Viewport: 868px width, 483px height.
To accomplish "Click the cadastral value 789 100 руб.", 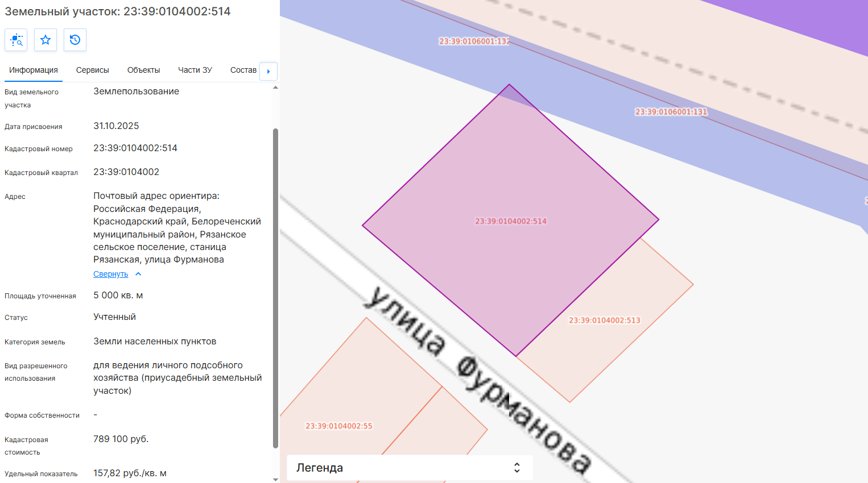I will (x=121, y=439).
